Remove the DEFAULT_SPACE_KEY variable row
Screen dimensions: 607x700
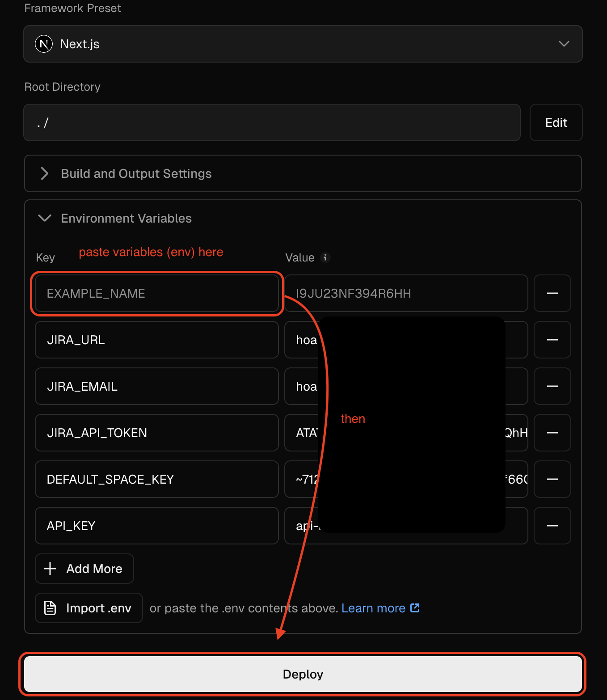(552, 479)
